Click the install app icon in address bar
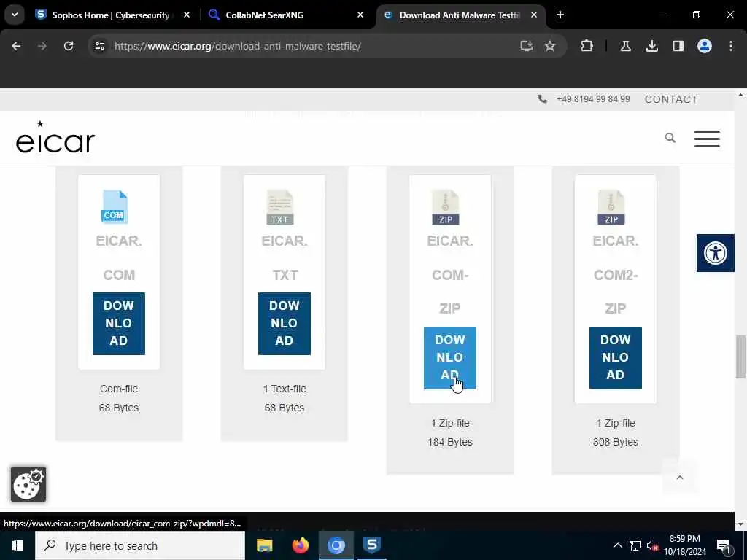Viewport: 747px width, 560px height. click(526, 46)
